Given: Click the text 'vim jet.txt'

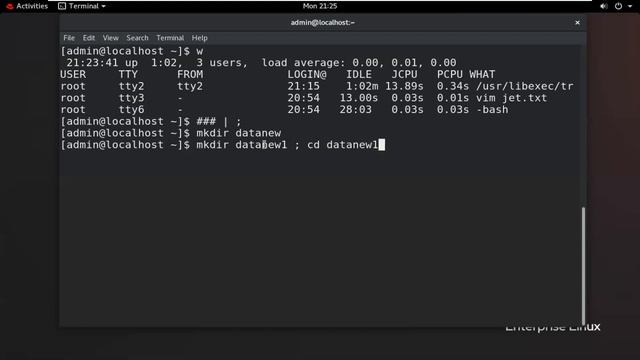Looking at the screenshot, I should 511,98.
